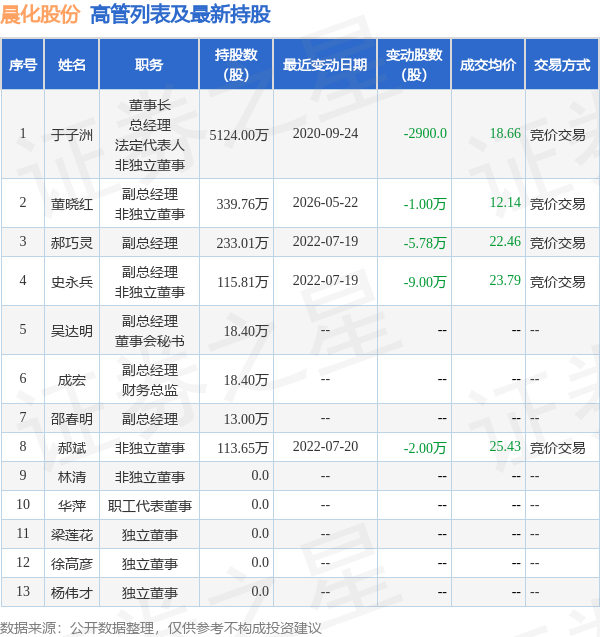The height and width of the screenshot is (637, 600).
Task: Click the 5124.00万 shareholding value
Action: [x=239, y=134]
